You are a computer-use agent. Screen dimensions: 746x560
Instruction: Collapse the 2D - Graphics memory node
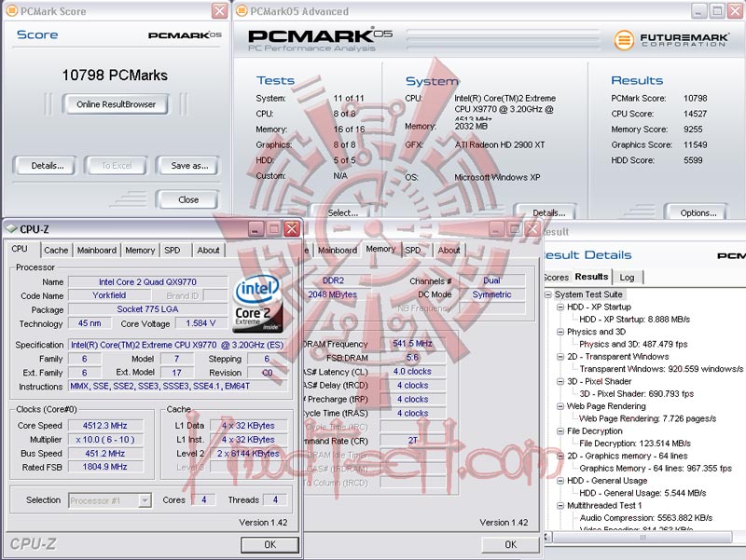click(560, 456)
